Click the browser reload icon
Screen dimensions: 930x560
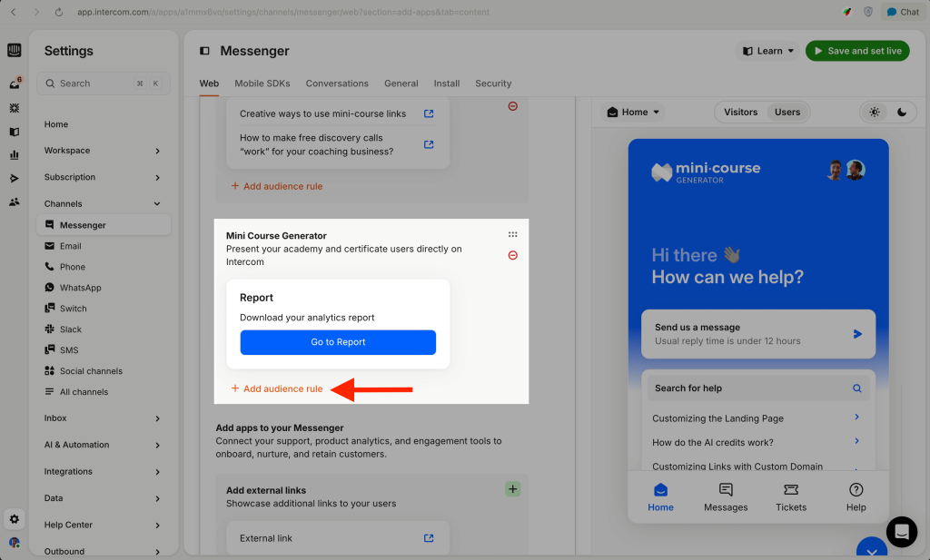pyautogui.click(x=59, y=12)
